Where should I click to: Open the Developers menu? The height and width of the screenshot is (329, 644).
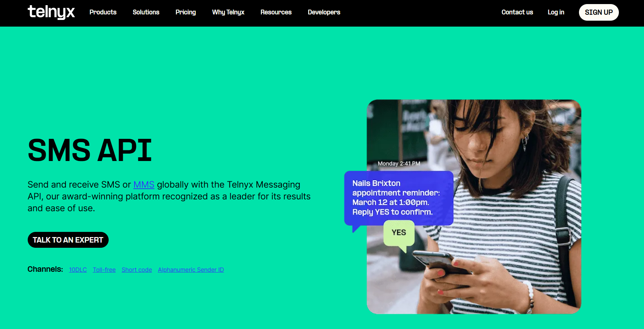(x=324, y=12)
